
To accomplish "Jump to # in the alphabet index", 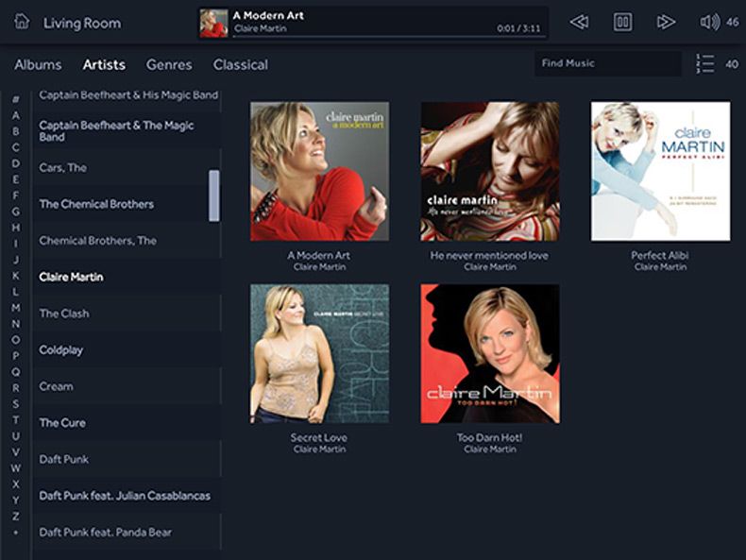I will point(16,99).
